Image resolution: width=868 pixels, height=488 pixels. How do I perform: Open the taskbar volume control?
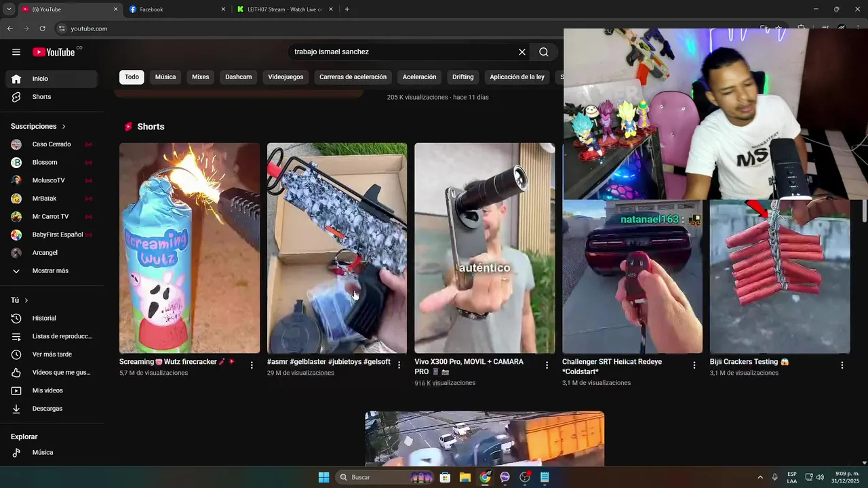click(x=820, y=477)
